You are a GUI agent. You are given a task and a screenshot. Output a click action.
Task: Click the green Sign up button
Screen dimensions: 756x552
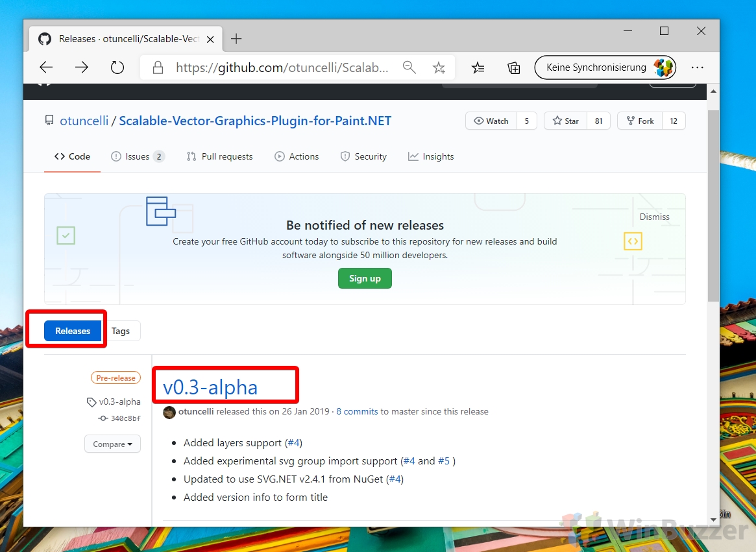pos(365,279)
